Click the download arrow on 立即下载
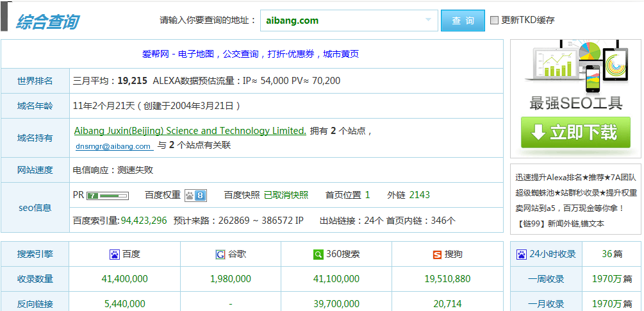644x311 pixels. click(538, 132)
